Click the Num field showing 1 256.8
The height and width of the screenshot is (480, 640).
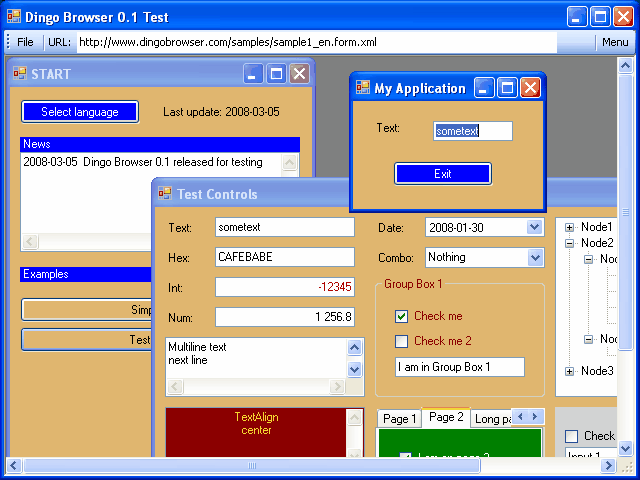pyautogui.click(x=284, y=317)
